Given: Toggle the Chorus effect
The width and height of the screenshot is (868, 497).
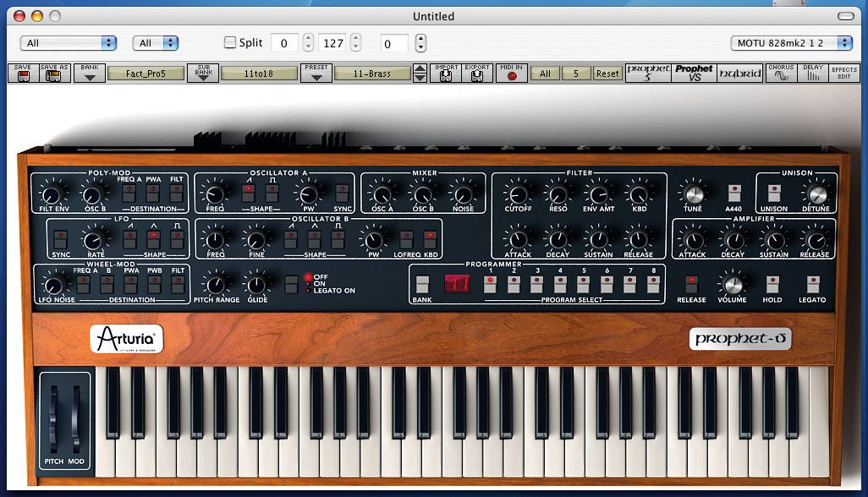Looking at the screenshot, I should pyautogui.click(x=781, y=73).
